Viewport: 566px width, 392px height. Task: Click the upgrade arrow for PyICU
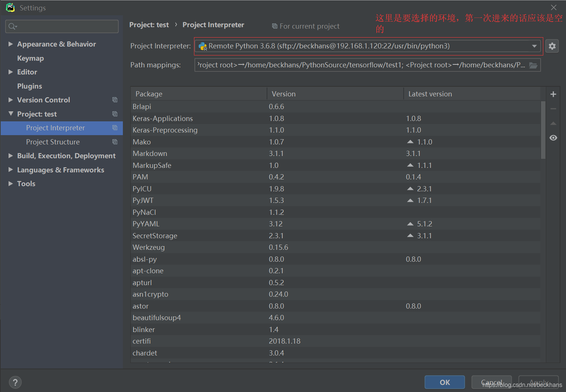click(410, 189)
